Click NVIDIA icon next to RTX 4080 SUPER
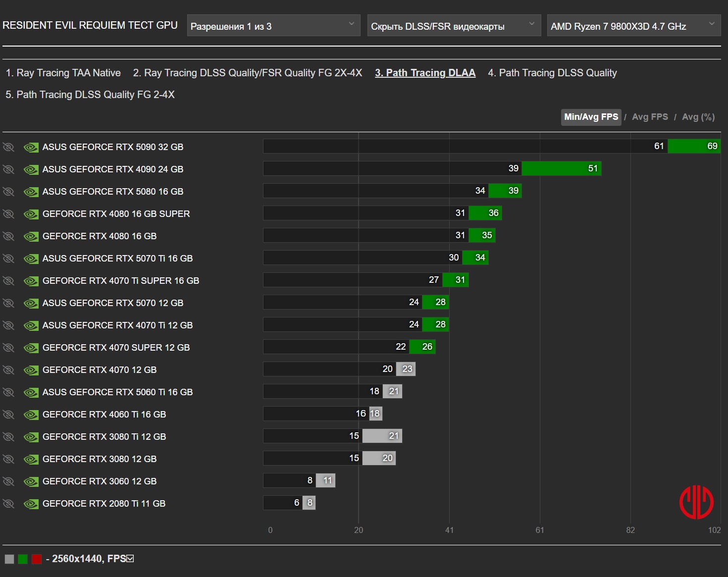This screenshot has height=577, width=728. pos(31,214)
